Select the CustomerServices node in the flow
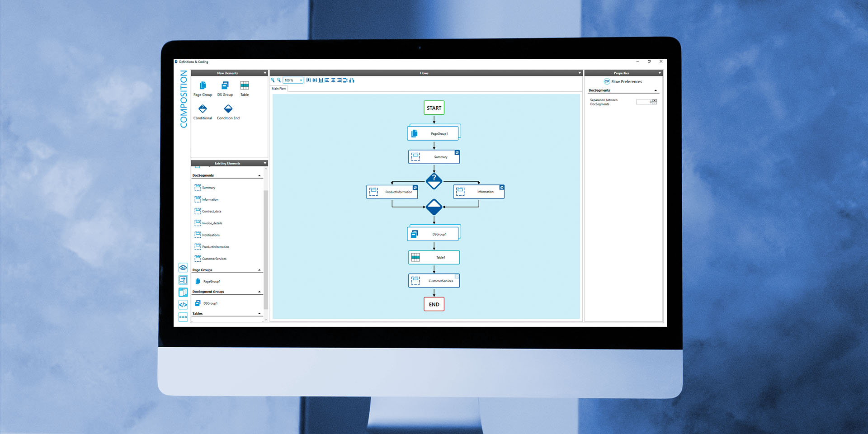The width and height of the screenshot is (868, 434). point(434,281)
